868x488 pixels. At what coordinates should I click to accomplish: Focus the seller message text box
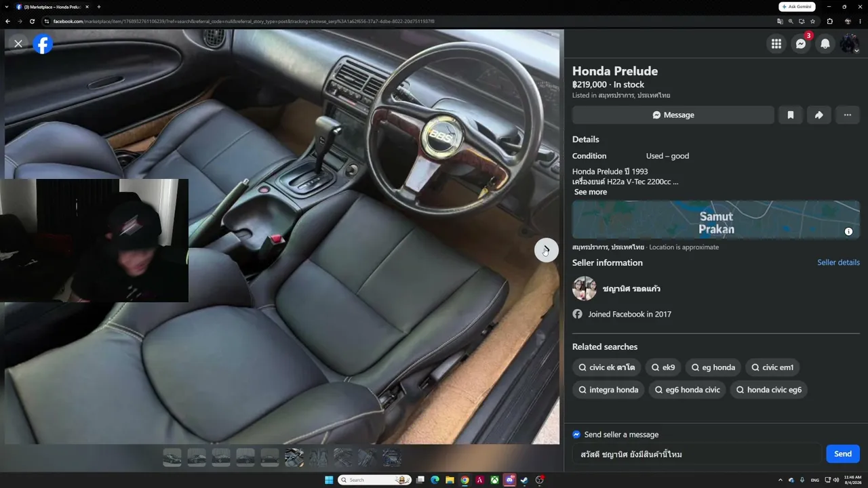[697, 454]
